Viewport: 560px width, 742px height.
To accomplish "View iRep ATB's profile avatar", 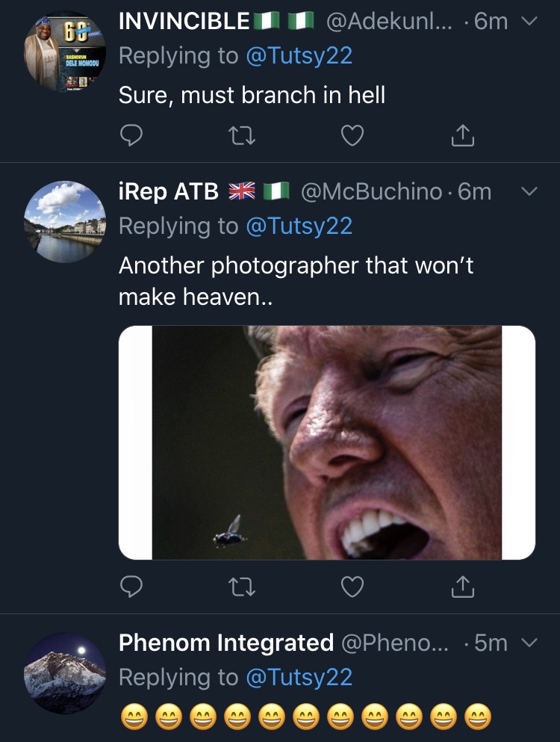I will (x=65, y=222).
